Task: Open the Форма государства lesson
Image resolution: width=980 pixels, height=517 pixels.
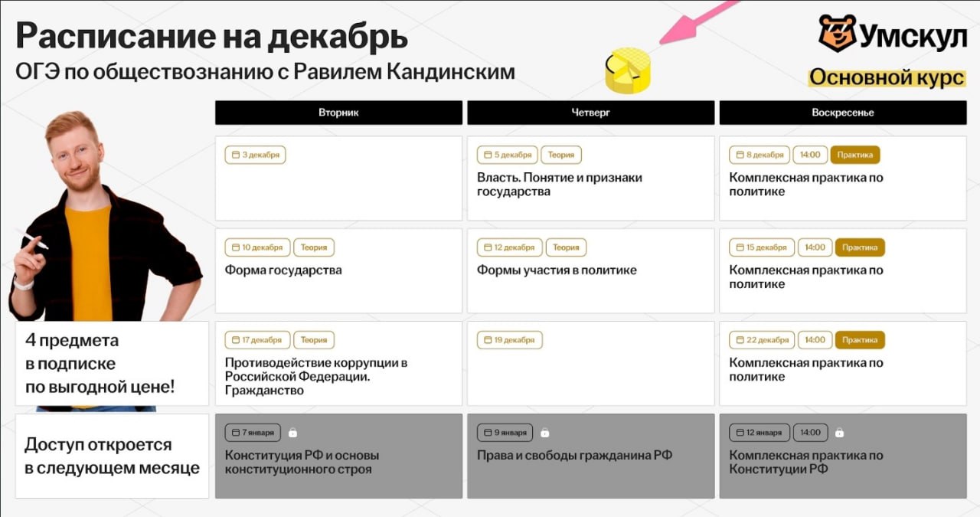Action: tap(283, 270)
